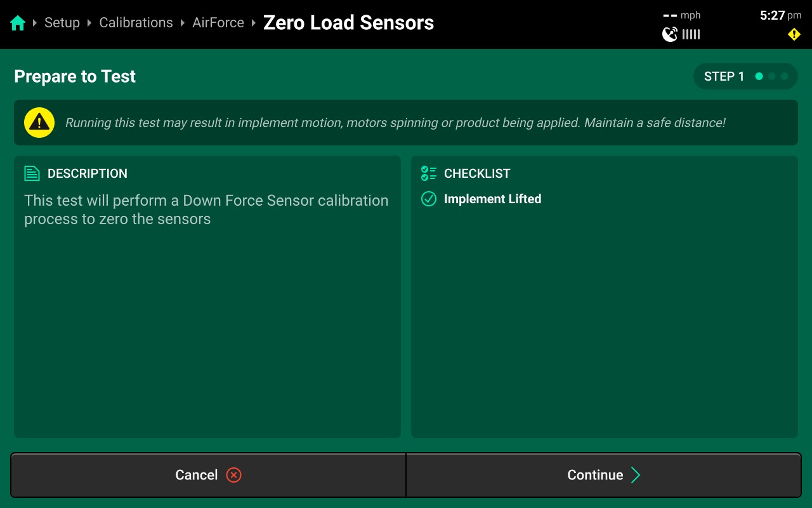Select the third step indicator dot
Image resolution: width=812 pixels, height=508 pixels.
(785, 76)
